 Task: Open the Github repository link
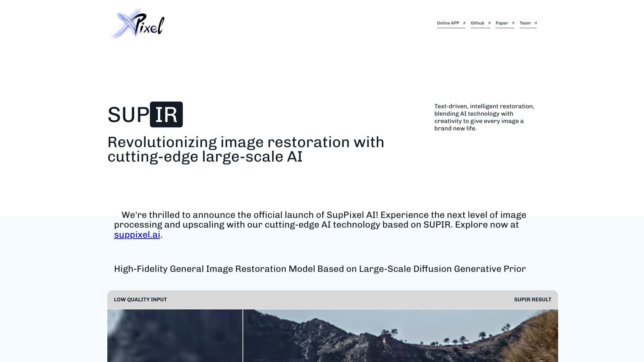click(x=477, y=23)
